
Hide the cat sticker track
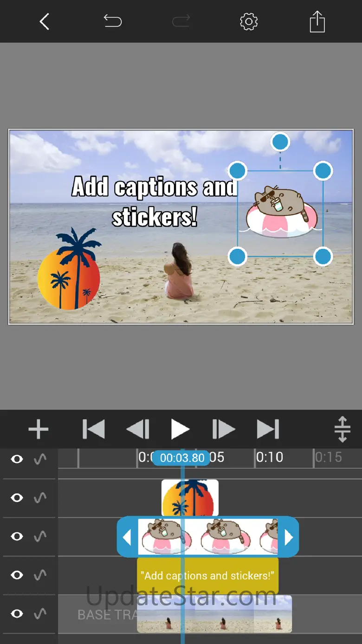[17, 536]
